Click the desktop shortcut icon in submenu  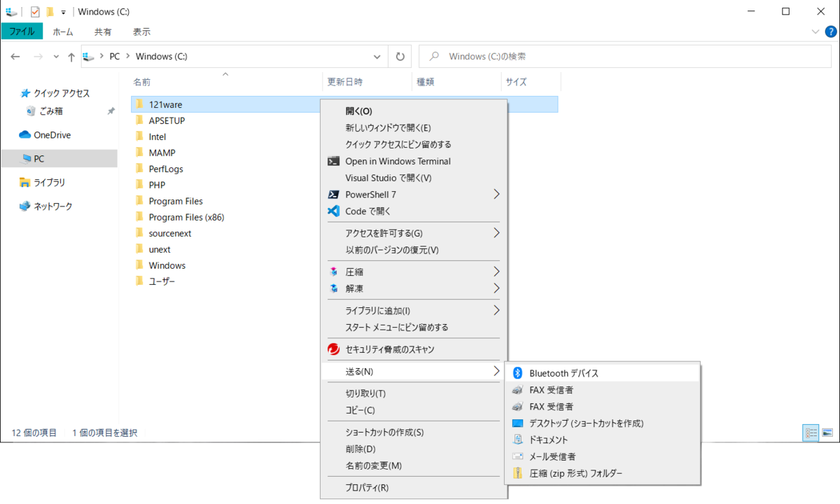[x=518, y=423]
